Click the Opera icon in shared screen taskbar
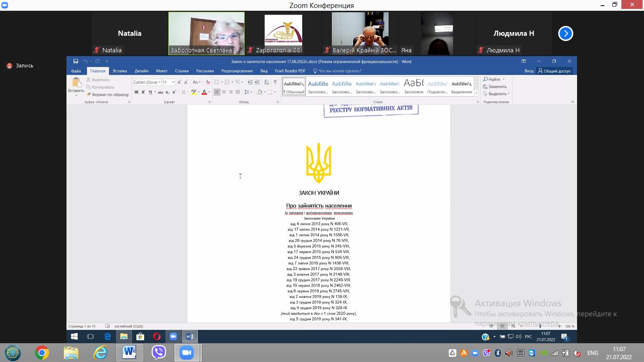This screenshot has height=362, width=644. tap(157, 337)
